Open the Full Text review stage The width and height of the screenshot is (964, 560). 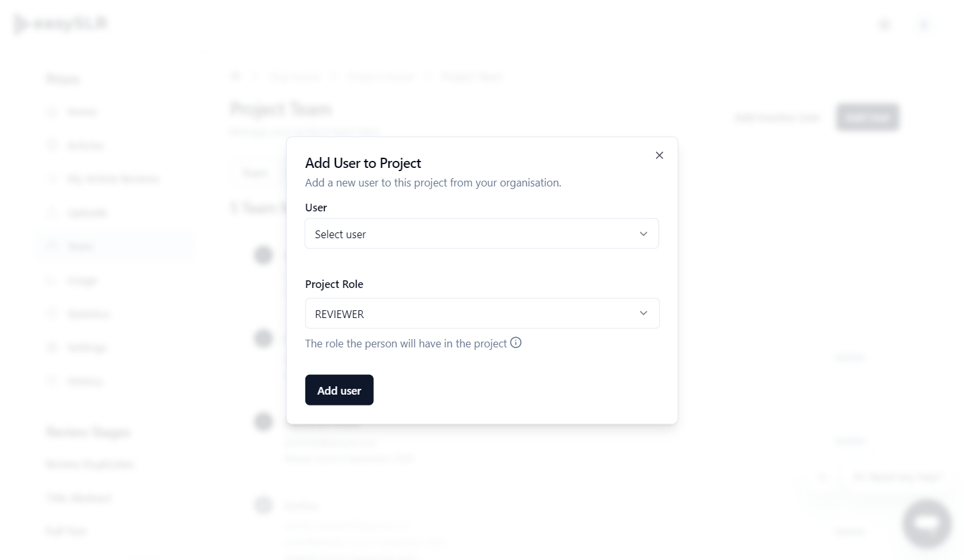click(66, 531)
